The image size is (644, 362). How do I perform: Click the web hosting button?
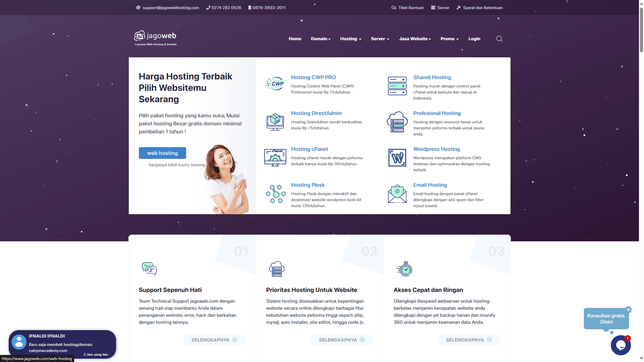point(162,153)
